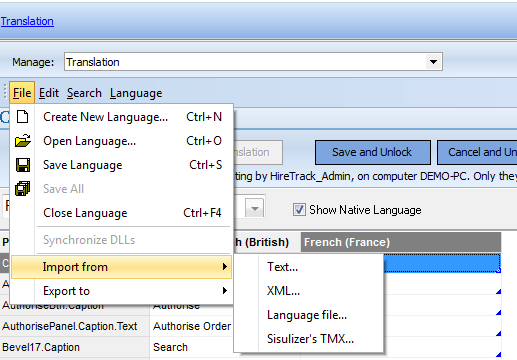Follow the Translation breadcrumb link
The image size is (517, 360).
pos(27,21)
